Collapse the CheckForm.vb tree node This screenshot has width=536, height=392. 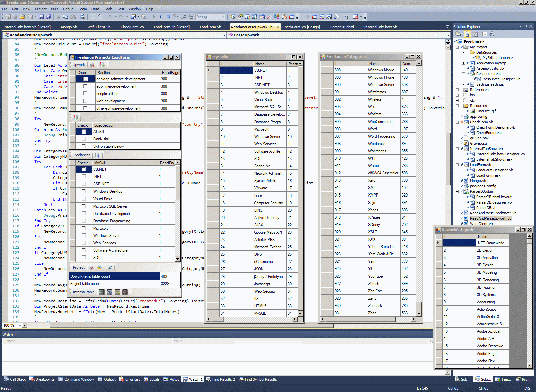pos(457,122)
